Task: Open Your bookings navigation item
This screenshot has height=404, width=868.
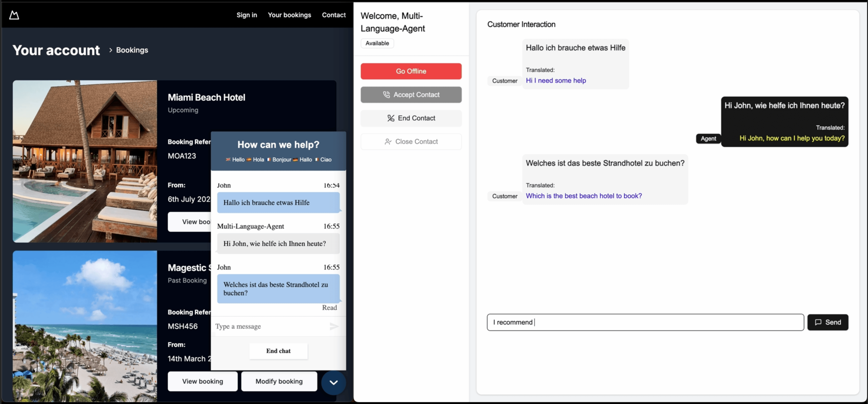Action: 289,15
